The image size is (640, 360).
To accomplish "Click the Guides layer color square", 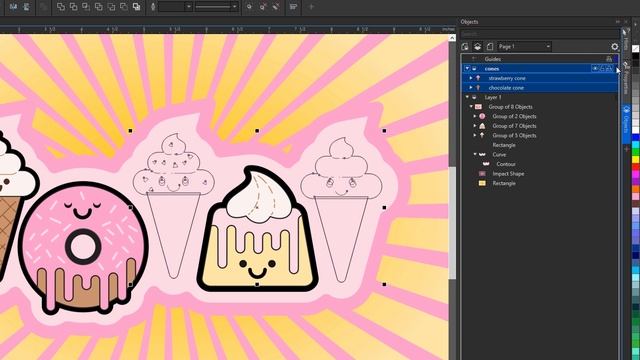I will coord(616,59).
